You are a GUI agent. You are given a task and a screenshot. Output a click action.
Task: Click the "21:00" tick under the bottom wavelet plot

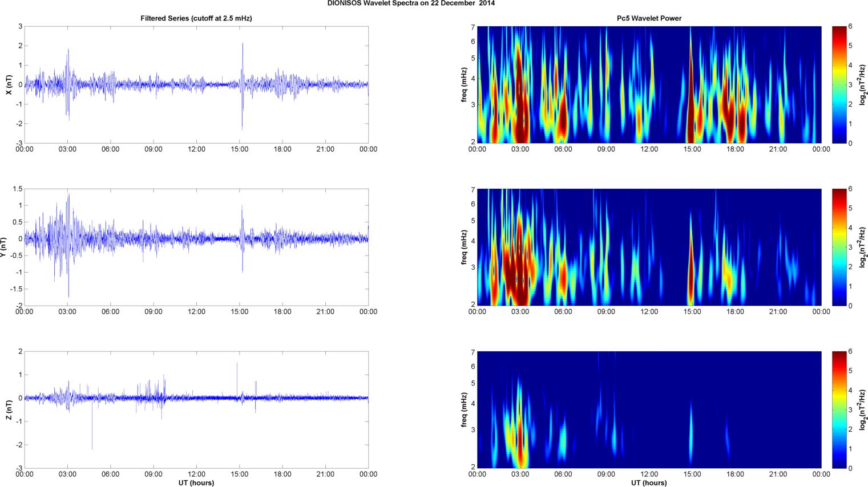[x=778, y=474]
